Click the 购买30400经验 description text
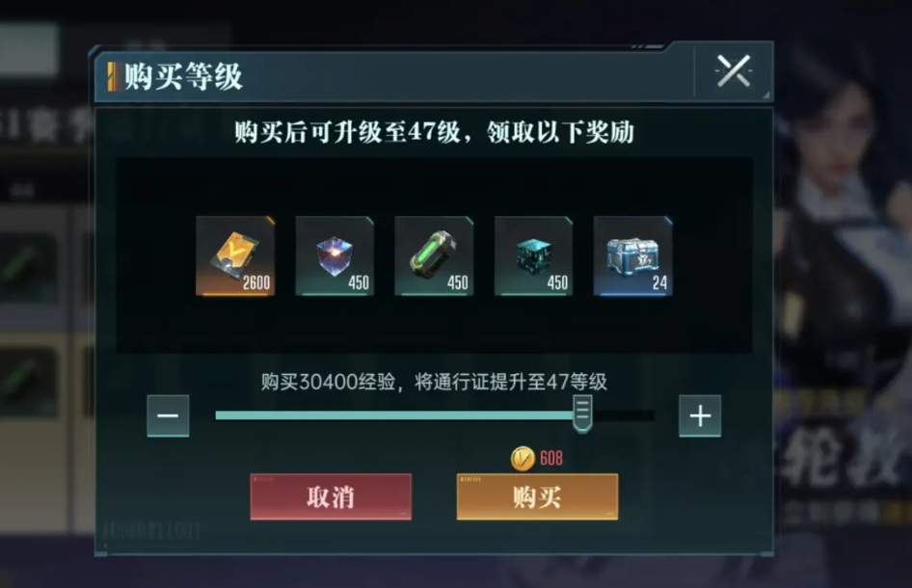Viewport: 912px width, 588px height. pos(434,382)
